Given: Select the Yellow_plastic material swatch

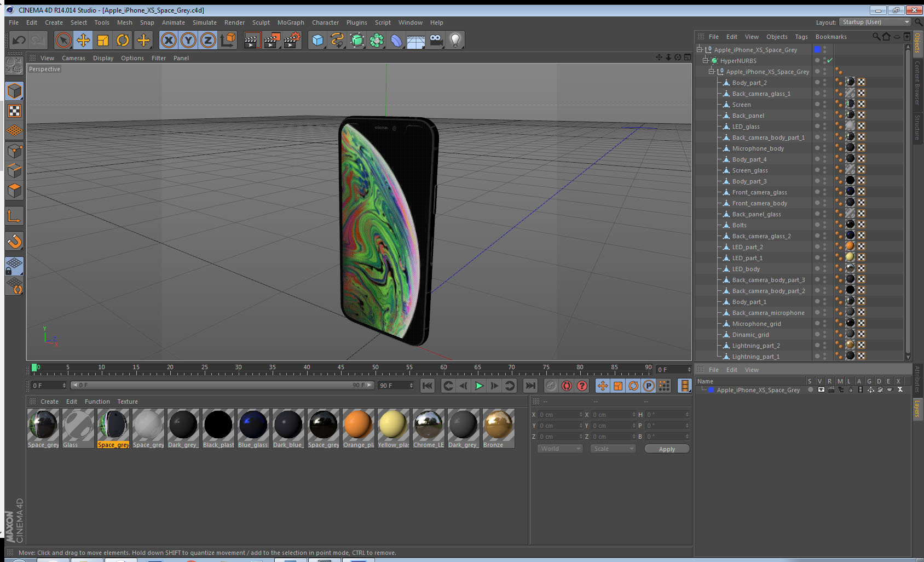Looking at the screenshot, I should (394, 428).
